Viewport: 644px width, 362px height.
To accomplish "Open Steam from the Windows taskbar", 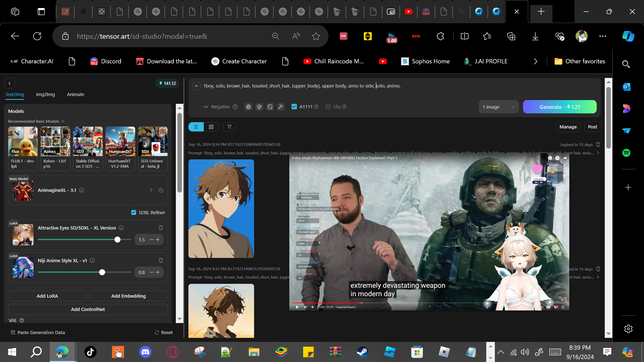I will pyautogui.click(x=363, y=352).
